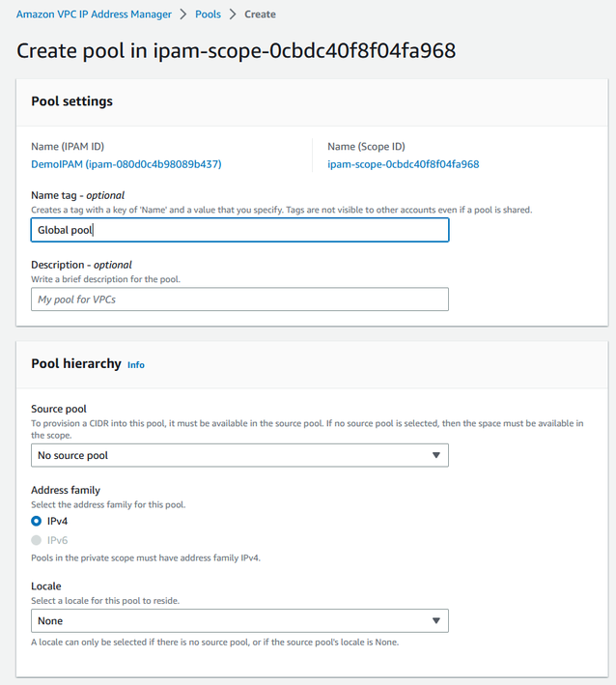Click into the Description text field
Screen dimensions: 616x685
(239, 300)
